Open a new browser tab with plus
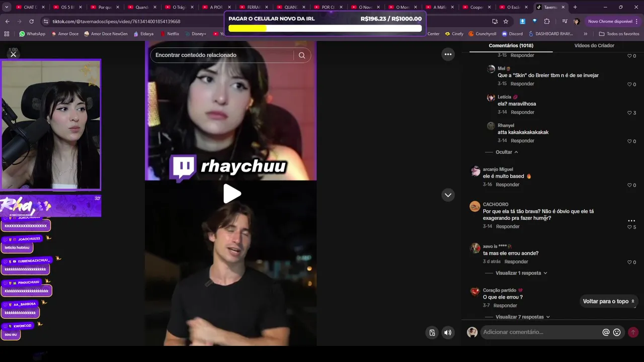Image resolution: width=644 pixels, height=362 pixels. pos(575,7)
